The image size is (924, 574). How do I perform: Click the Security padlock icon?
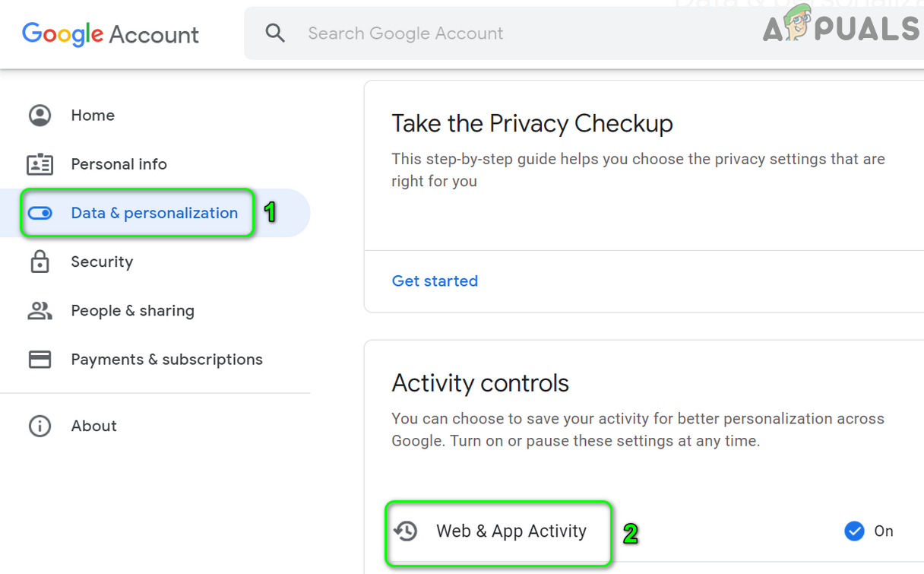point(40,262)
